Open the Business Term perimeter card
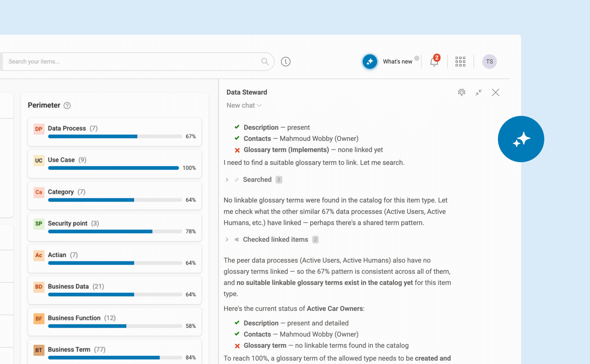The width and height of the screenshot is (590, 364). pos(115,352)
